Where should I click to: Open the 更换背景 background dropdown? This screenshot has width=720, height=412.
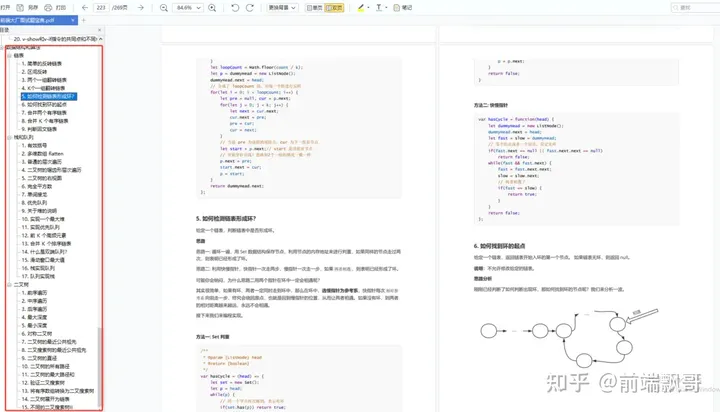[x=282, y=8]
